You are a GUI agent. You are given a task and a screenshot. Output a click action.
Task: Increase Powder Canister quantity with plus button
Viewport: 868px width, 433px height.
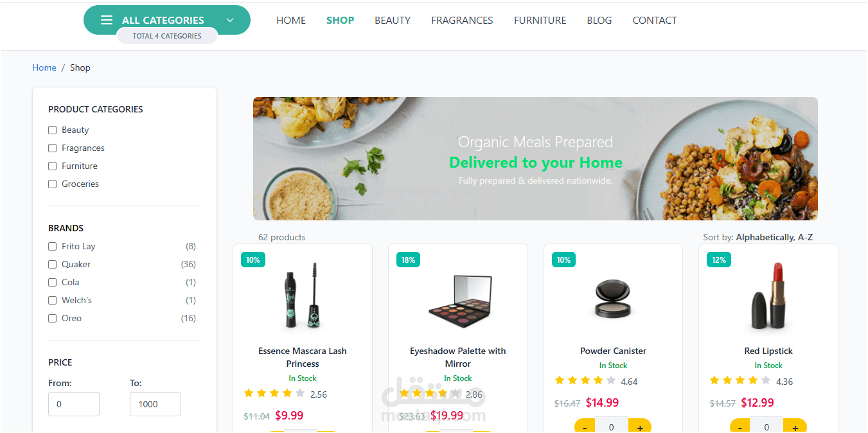click(x=640, y=427)
